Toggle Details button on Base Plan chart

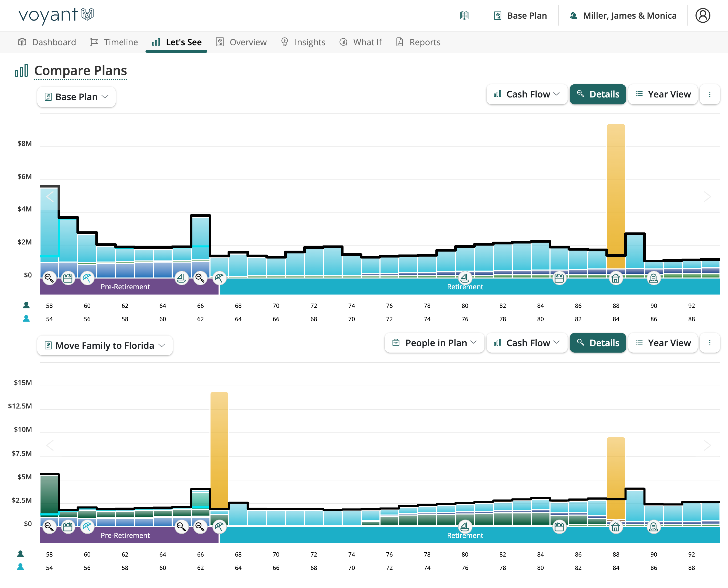point(597,94)
